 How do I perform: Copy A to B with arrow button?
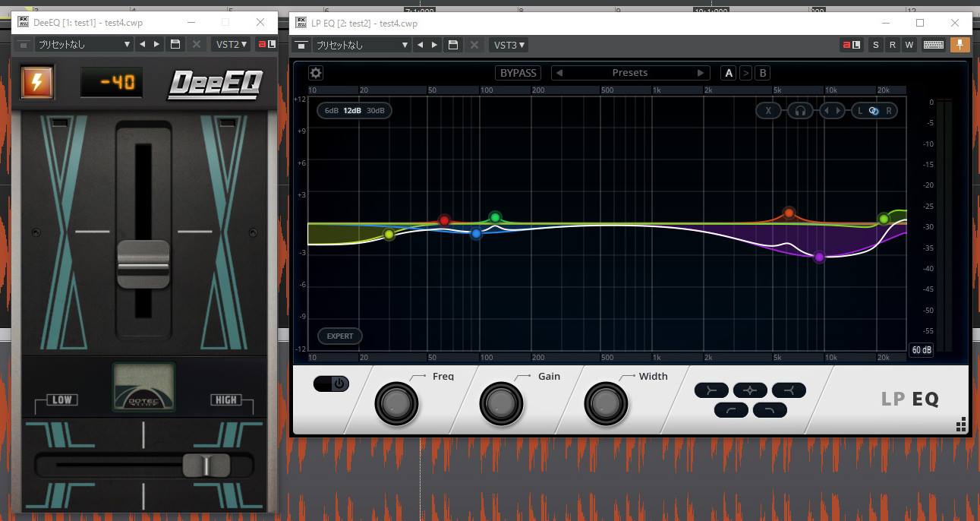745,73
